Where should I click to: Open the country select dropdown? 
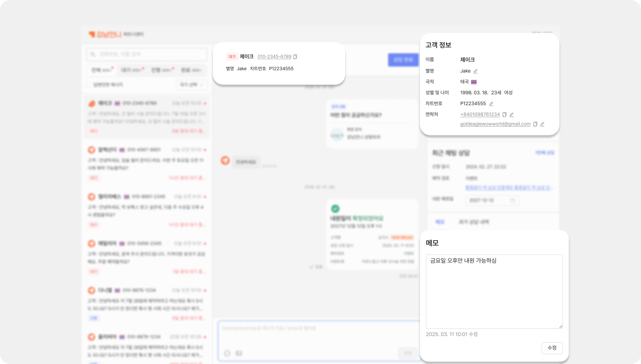192,85
